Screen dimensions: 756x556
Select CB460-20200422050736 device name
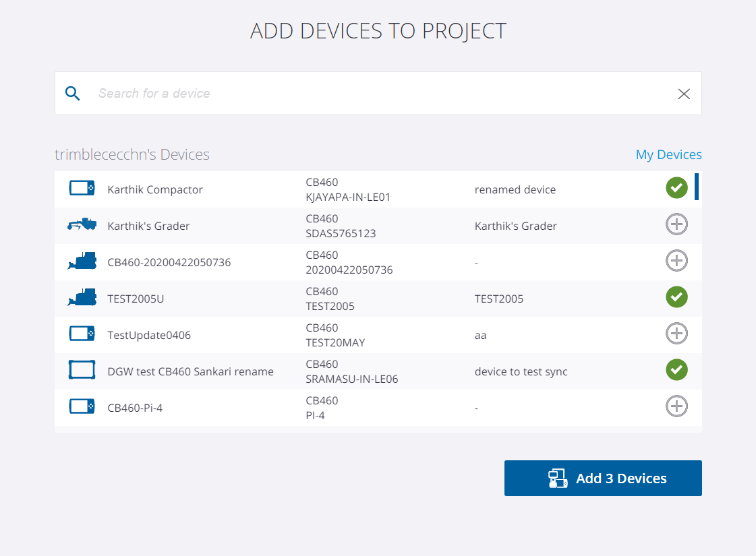click(169, 263)
